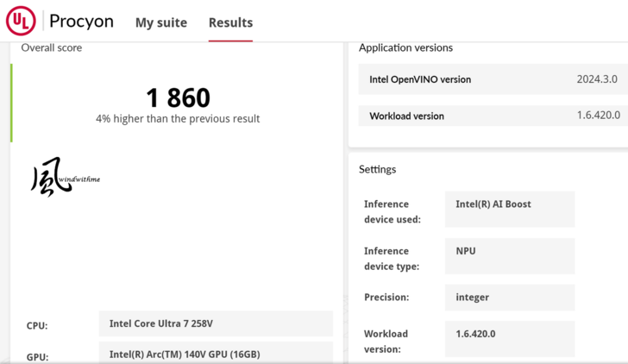Click the green score indicator bar
Image resolution: width=628 pixels, height=364 pixels.
click(x=11, y=103)
